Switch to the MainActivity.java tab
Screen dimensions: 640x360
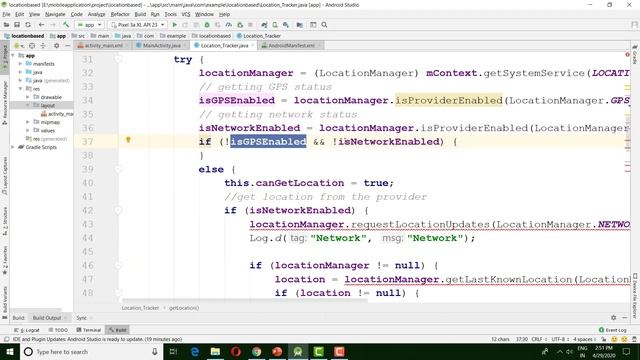[x=162, y=45]
